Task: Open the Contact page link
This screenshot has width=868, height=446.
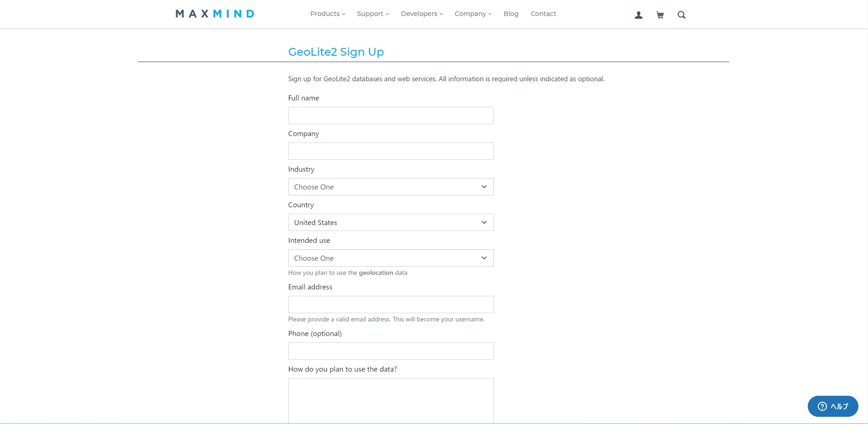Action: click(x=543, y=14)
